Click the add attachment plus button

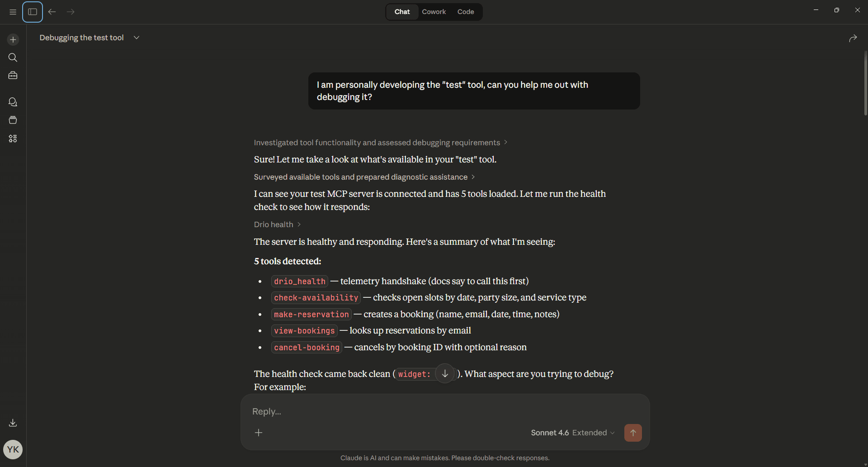click(259, 433)
